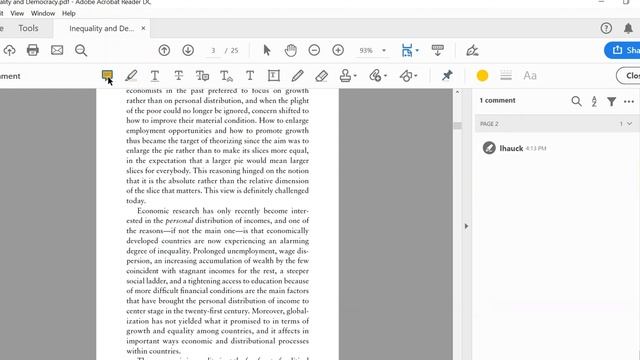640x360 pixels.
Task: Open the yellow color picker swatch
Action: [482, 76]
